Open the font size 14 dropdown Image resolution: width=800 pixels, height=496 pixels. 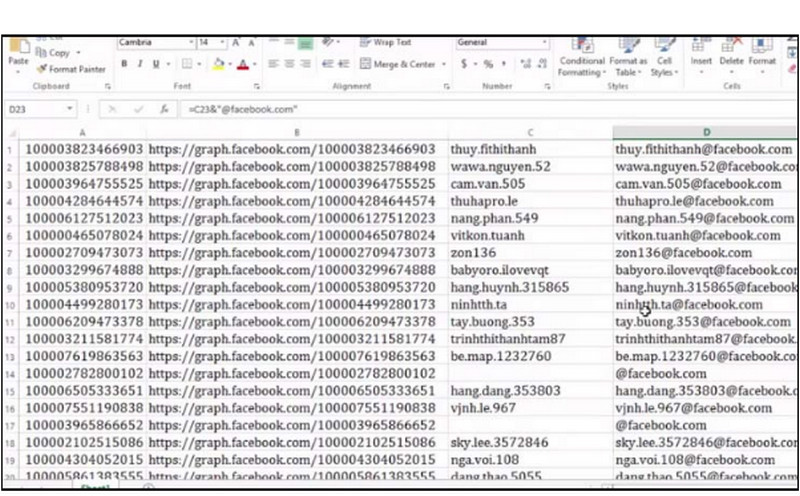point(223,42)
